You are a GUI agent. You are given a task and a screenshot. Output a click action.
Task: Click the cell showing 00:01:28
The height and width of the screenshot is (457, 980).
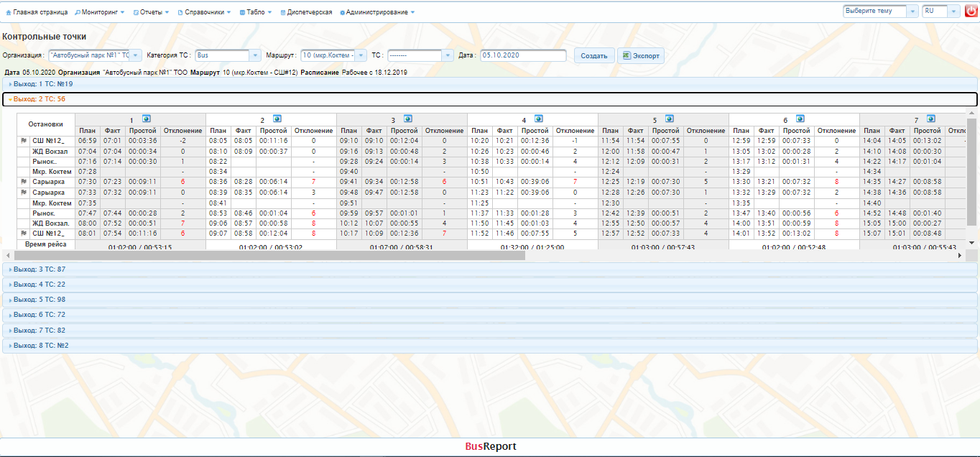[535, 213]
